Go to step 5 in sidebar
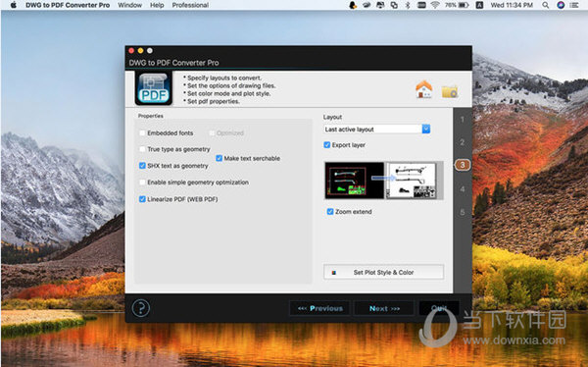Image resolution: width=588 pixels, height=367 pixels. pyautogui.click(x=463, y=212)
